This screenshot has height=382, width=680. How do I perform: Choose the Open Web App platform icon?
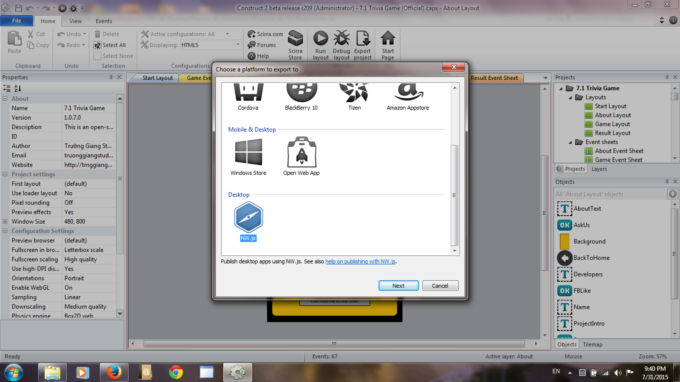coord(301,157)
